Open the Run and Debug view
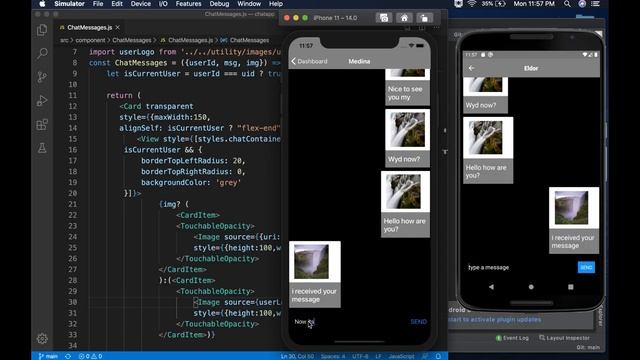 pos(42,100)
